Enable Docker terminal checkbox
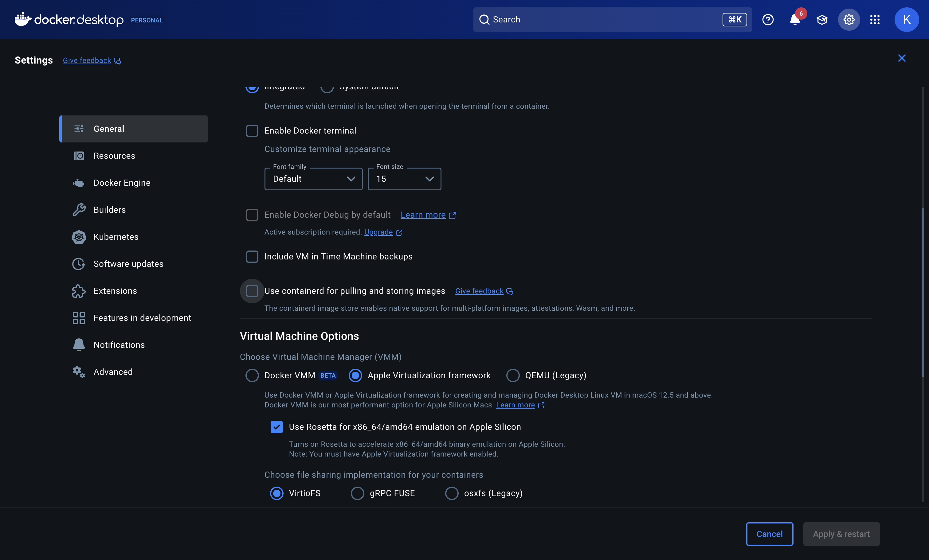Viewport: 929px width, 560px height. [252, 131]
